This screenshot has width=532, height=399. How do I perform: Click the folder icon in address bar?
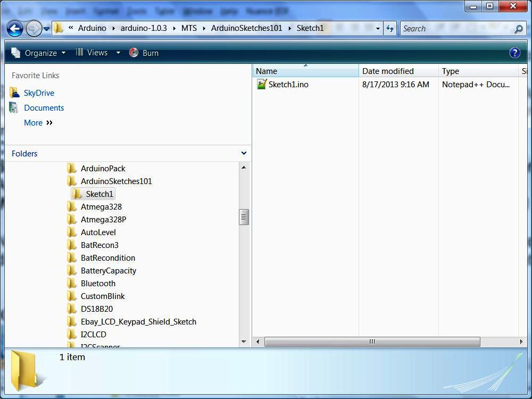tap(59, 28)
